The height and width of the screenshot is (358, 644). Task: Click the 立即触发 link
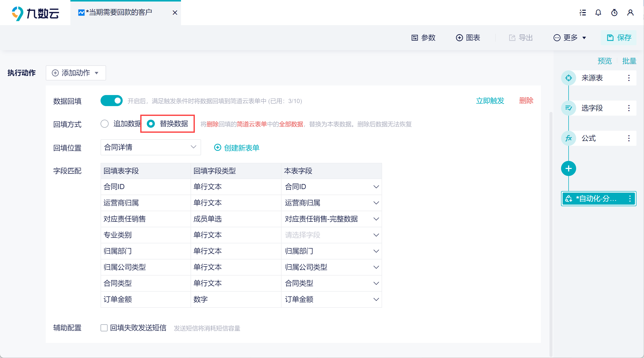[490, 101]
